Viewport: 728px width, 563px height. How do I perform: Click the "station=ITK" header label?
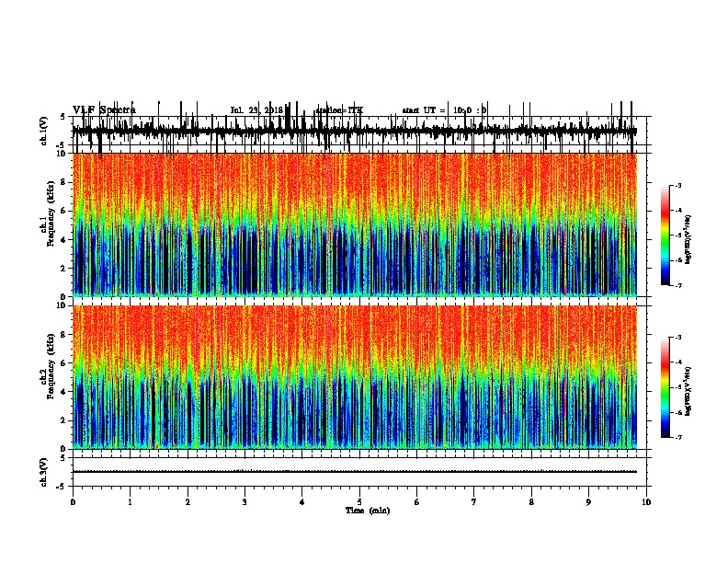[339, 110]
